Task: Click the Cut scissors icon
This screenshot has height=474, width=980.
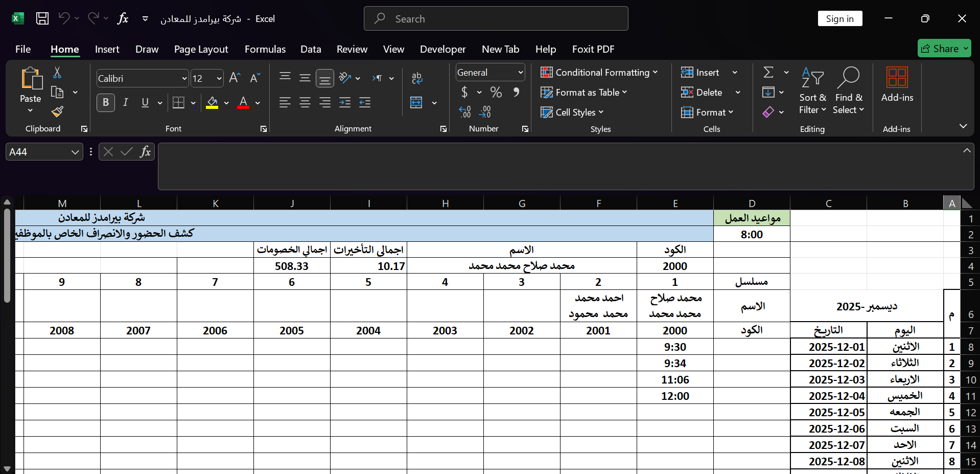Action: 57,73
